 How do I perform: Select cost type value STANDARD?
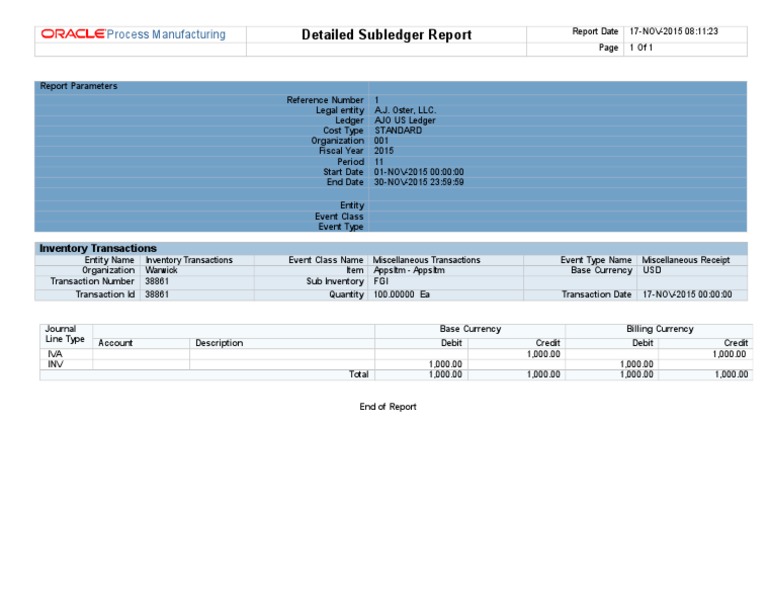[398, 131]
